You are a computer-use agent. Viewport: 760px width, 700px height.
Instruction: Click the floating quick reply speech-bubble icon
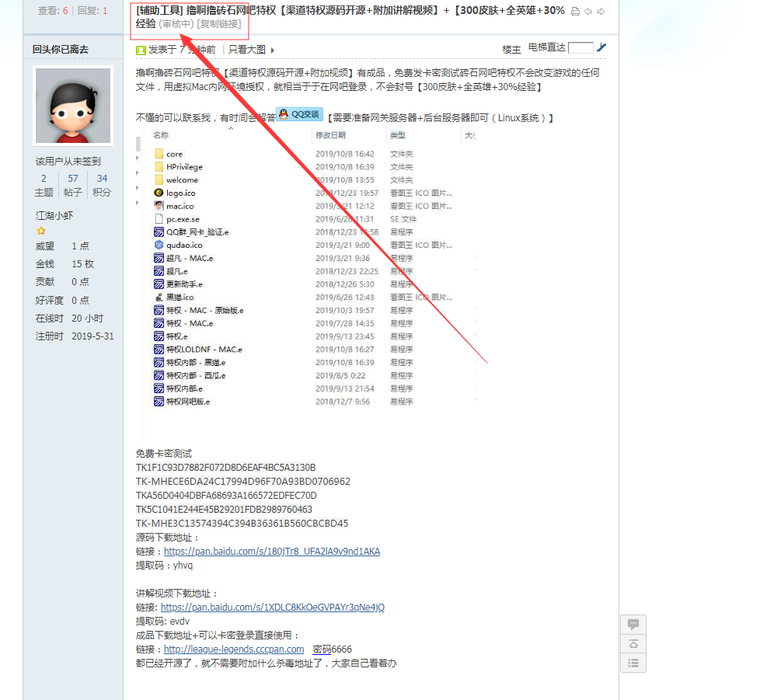pos(633,625)
